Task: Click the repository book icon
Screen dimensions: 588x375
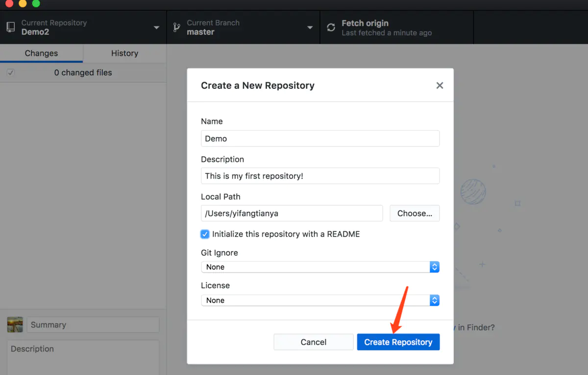Action: tap(10, 26)
